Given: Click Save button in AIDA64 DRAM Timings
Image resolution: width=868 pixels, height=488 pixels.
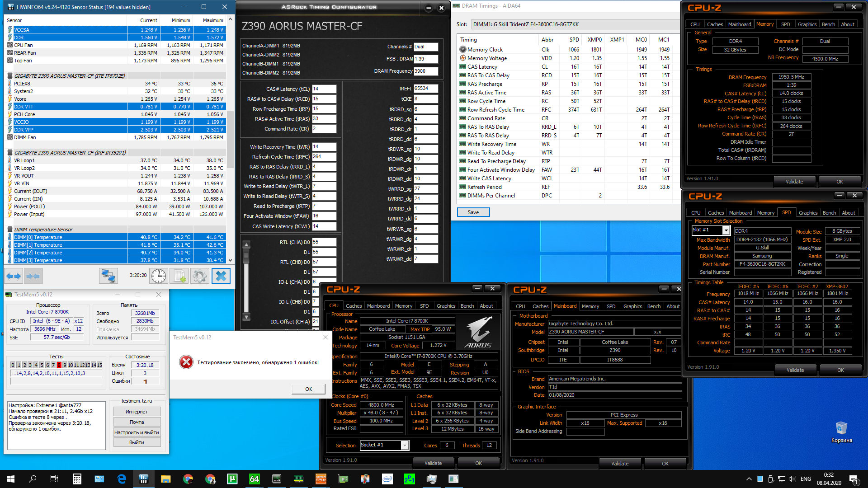Looking at the screenshot, I should tap(473, 212).
